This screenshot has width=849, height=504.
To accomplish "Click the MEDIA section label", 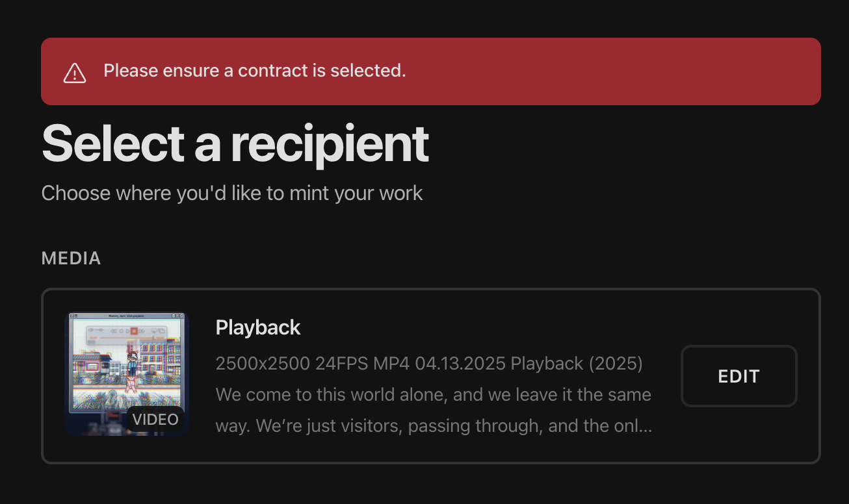I will [72, 258].
